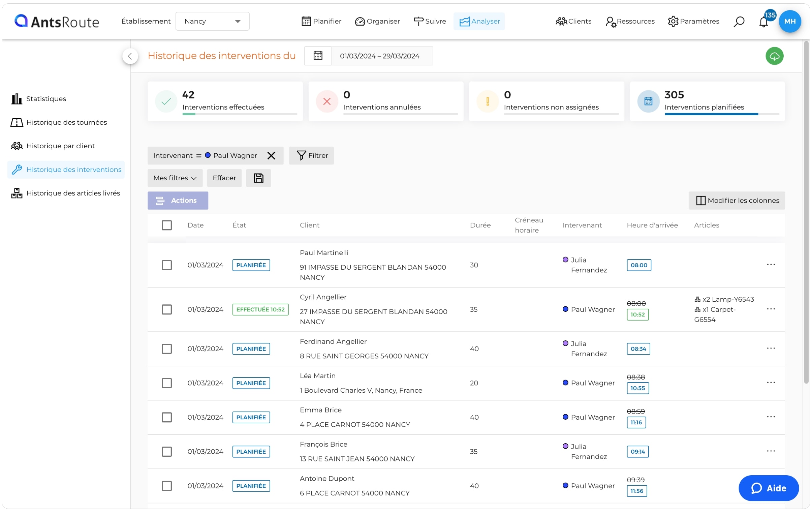Click the Historique par client people icon

pyautogui.click(x=17, y=146)
